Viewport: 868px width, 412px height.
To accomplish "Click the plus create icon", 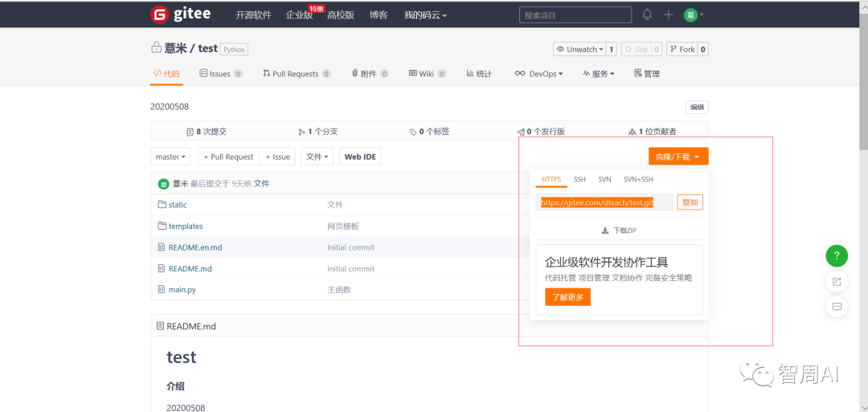I will [669, 15].
